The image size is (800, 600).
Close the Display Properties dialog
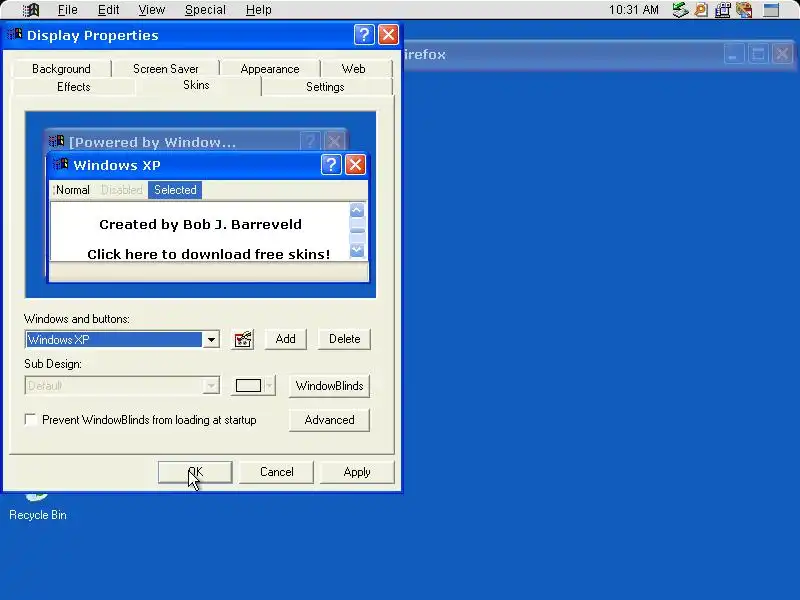(x=388, y=35)
